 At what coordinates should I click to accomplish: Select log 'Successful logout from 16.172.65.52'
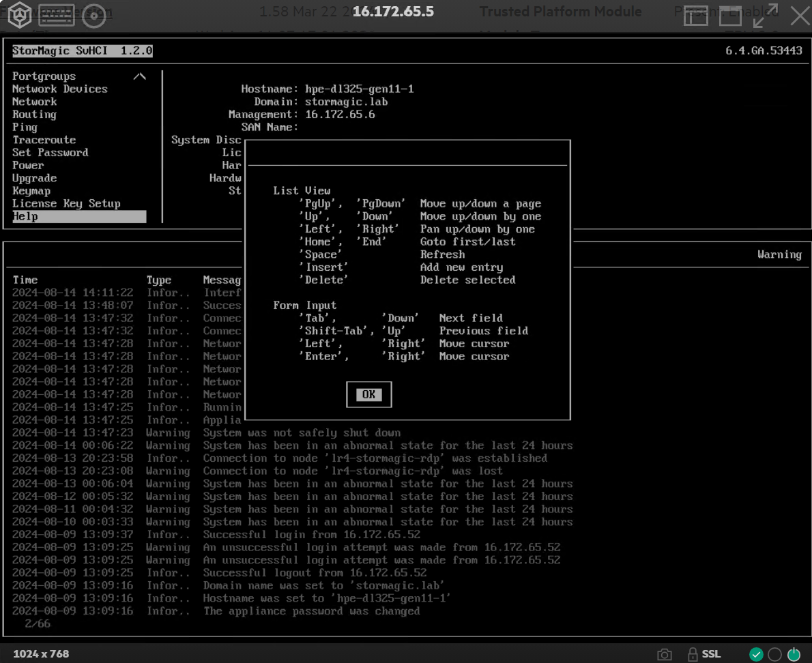293,573
